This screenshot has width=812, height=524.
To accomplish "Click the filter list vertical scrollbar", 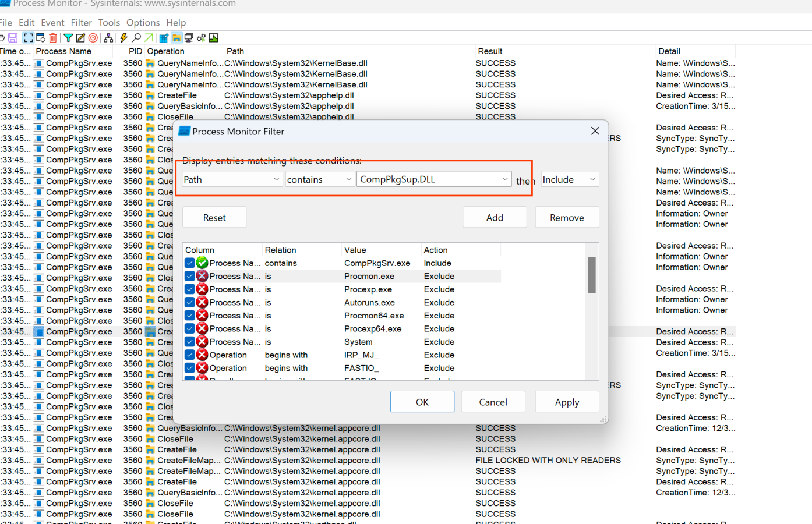I will (592, 275).
